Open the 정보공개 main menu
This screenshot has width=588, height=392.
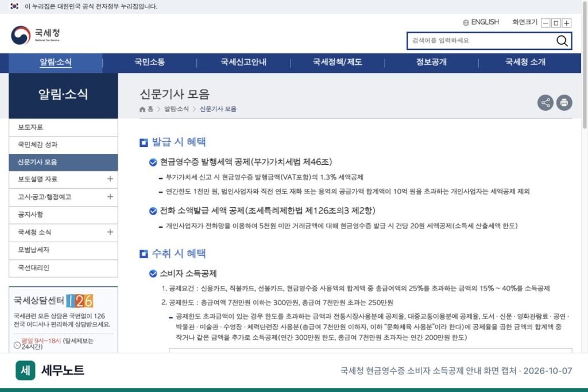[x=431, y=62]
